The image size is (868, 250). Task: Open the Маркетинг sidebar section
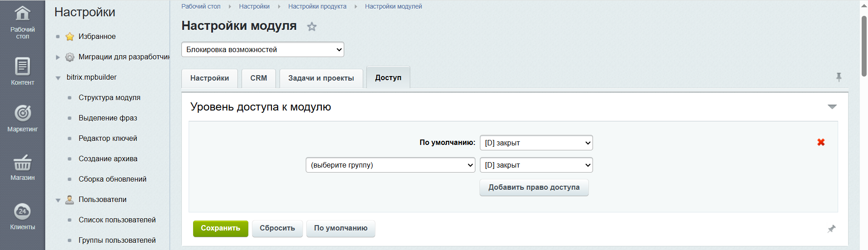[x=22, y=118]
